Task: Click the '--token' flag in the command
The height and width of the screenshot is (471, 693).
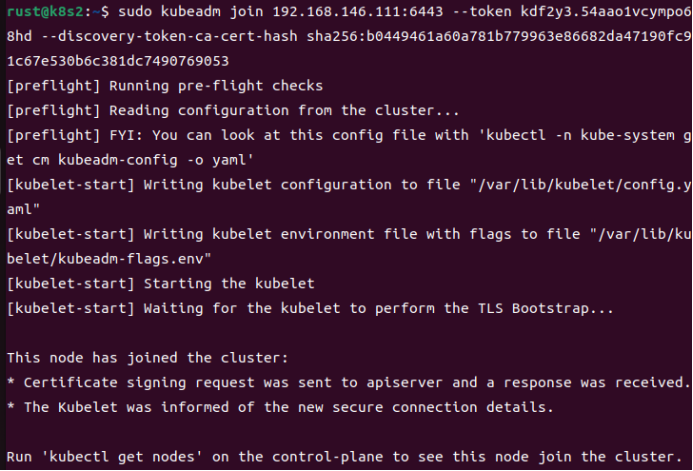Action: click(482, 12)
